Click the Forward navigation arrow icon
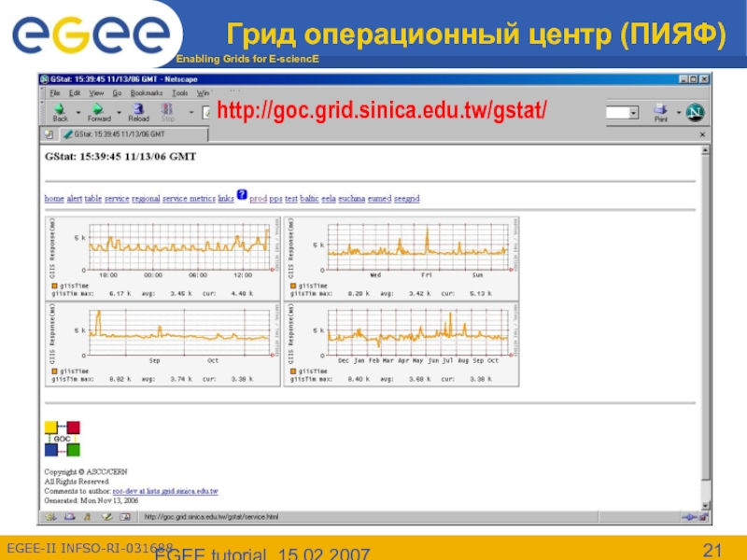This screenshot has width=747, height=560. 98,109
